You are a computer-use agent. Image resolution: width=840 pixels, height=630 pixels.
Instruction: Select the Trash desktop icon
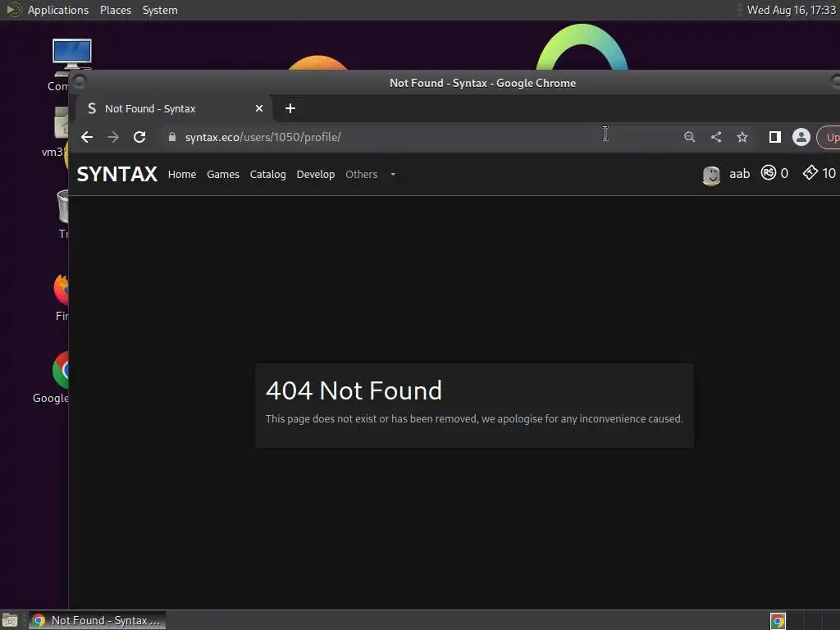[63, 206]
